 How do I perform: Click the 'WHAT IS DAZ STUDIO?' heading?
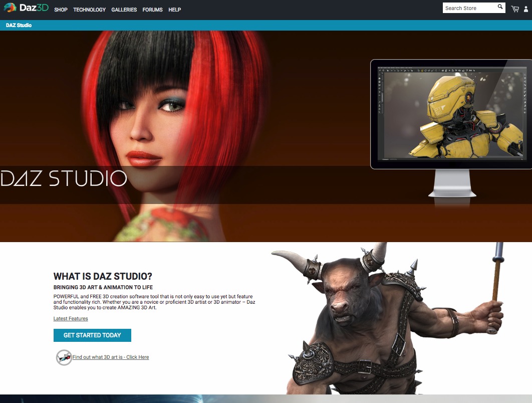tap(103, 276)
